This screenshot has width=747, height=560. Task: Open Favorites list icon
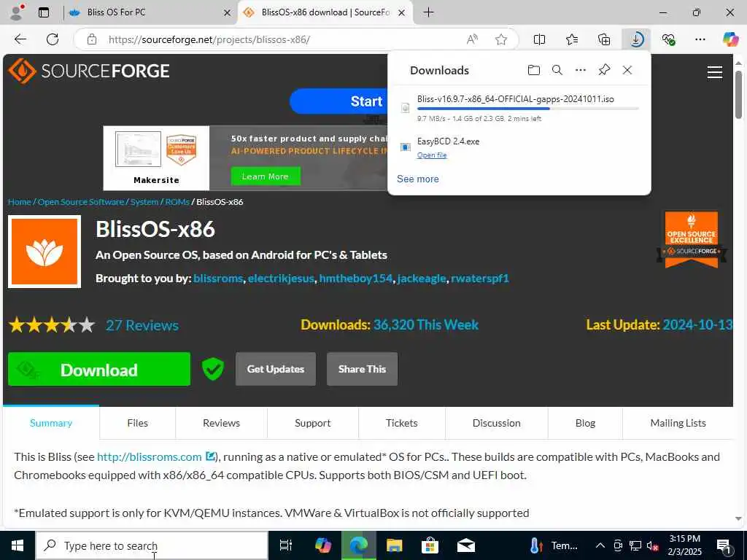tap(572, 39)
